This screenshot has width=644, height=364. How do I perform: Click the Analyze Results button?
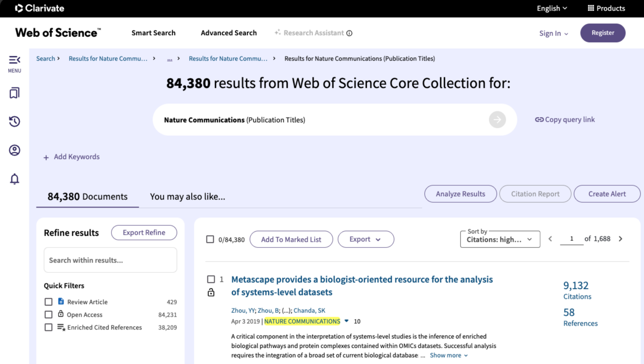pyautogui.click(x=460, y=194)
